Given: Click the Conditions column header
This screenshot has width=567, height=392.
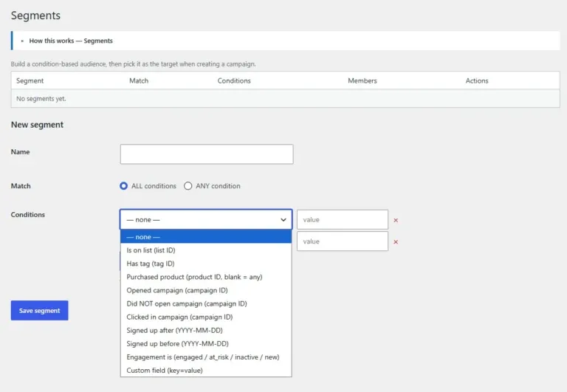Looking at the screenshot, I should pyautogui.click(x=234, y=80).
